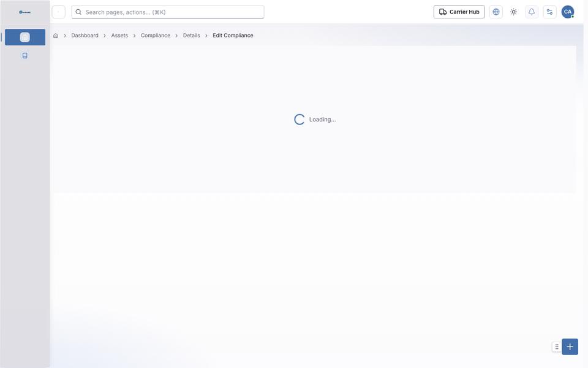Viewport: 588px width, 368px height.
Task: Go to Details in the breadcrumb
Action: [191, 36]
